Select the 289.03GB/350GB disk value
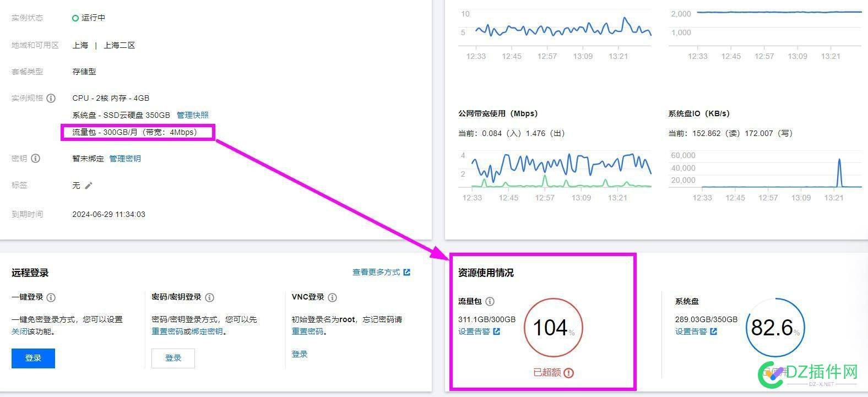Image resolution: width=868 pixels, height=397 pixels. (x=706, y=319)
